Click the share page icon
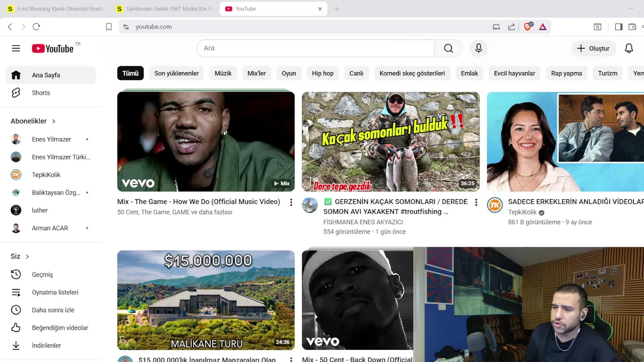The height and width of the screenshot is (362, 644). [511, 27]
